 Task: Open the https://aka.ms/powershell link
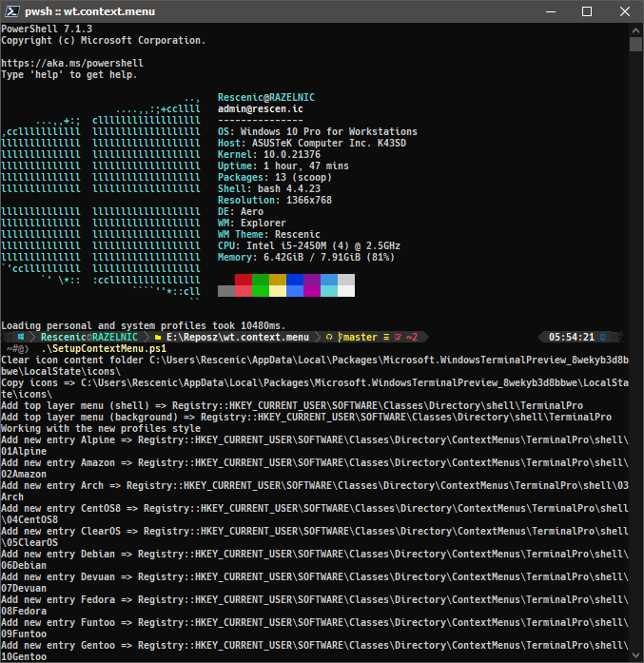pos(72,64)
